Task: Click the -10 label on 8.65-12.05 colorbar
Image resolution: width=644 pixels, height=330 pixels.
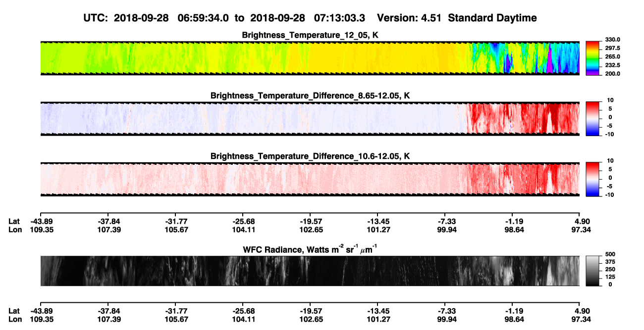Action: coord(609,134)
